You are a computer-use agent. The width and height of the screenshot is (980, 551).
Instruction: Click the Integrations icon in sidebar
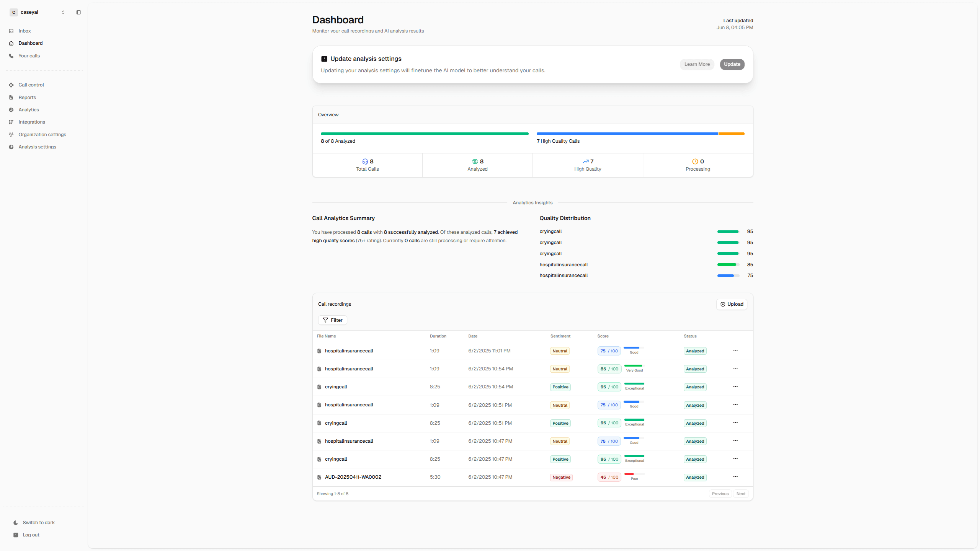11,122
